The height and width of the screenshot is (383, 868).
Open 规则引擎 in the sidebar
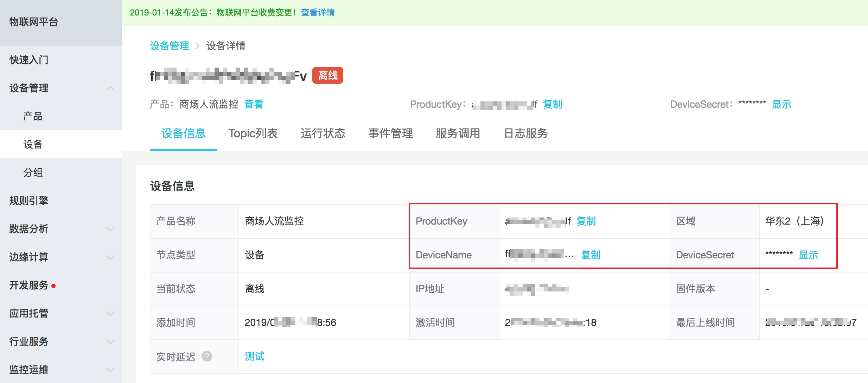pyautogui.click(x=29, y=201)
